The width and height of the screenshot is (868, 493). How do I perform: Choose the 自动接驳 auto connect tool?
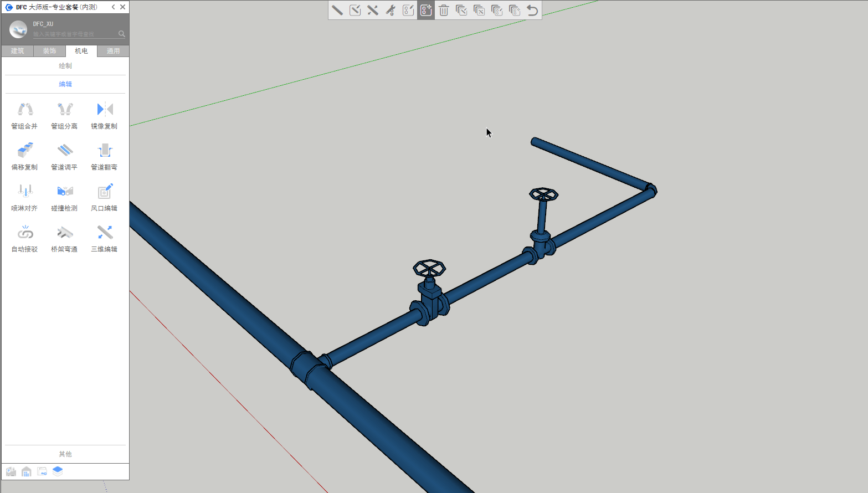click(x=25, y=238)
